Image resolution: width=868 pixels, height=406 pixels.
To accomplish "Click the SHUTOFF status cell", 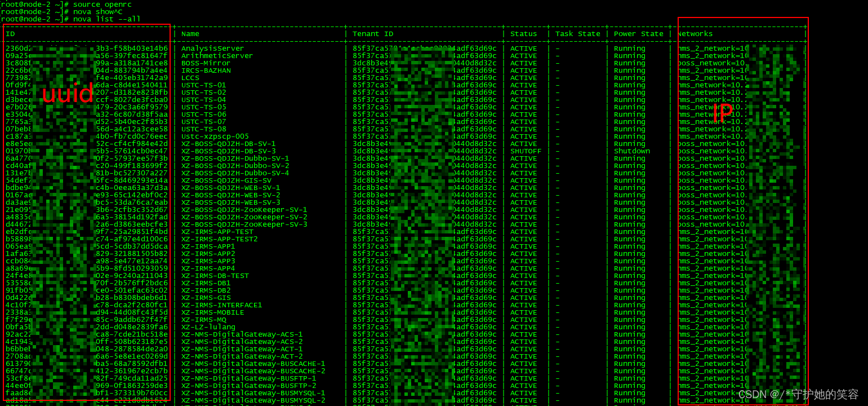I will click(526, 151).
